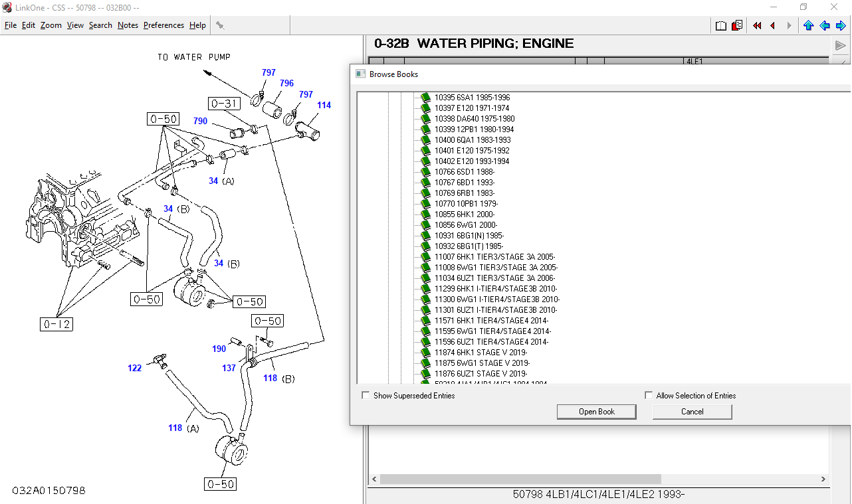Viewport: 852px width, 504px height.
Task: Tick the Allow Selection of Entries checkbox
Action: tap(649, 395)
